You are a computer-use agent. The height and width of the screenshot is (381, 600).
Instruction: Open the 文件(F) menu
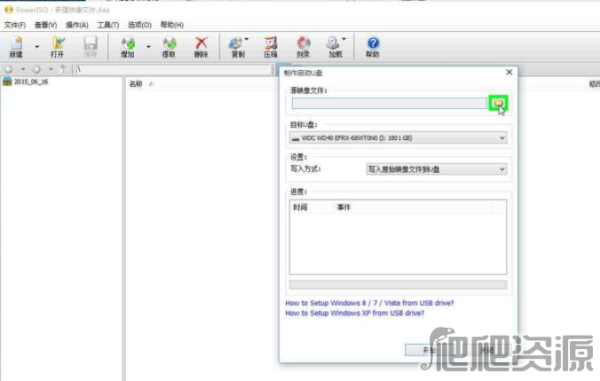[15, 25]
